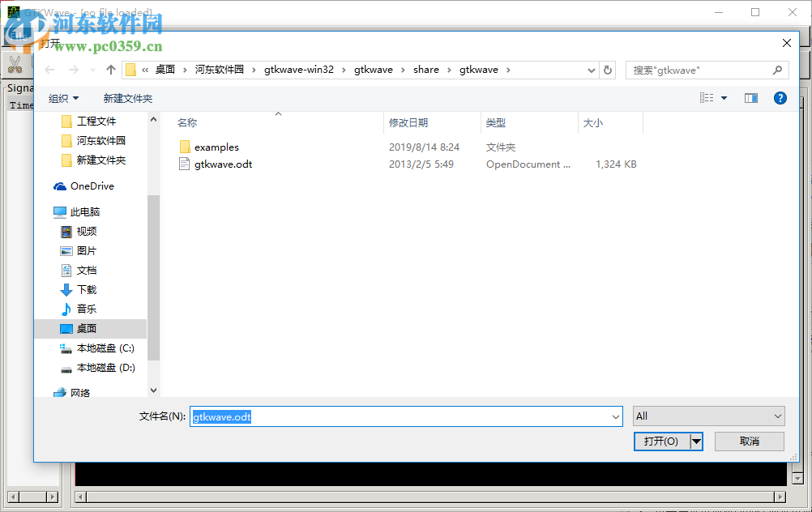
Task: Click the 取消 button
Action: pos(749,442)
